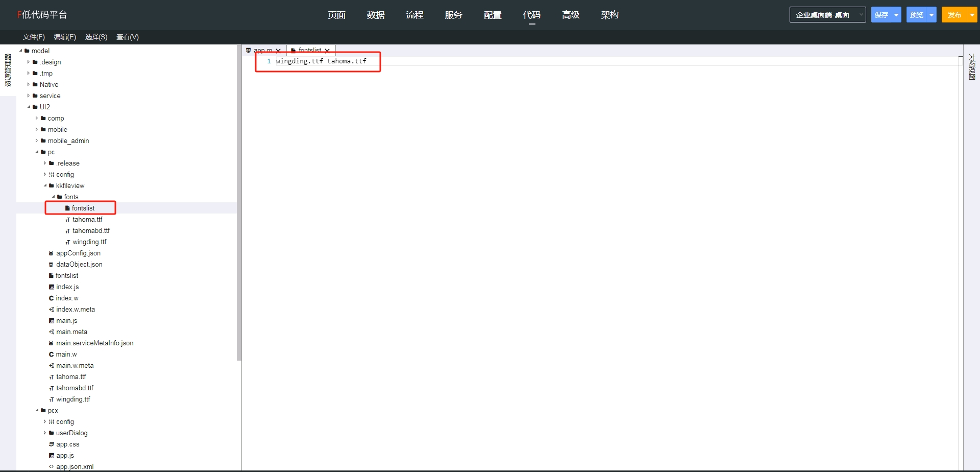The height and width of the screenshot is (472, 980).
Task: Click the meta icon beside index.w.meta
Action: 51,310
